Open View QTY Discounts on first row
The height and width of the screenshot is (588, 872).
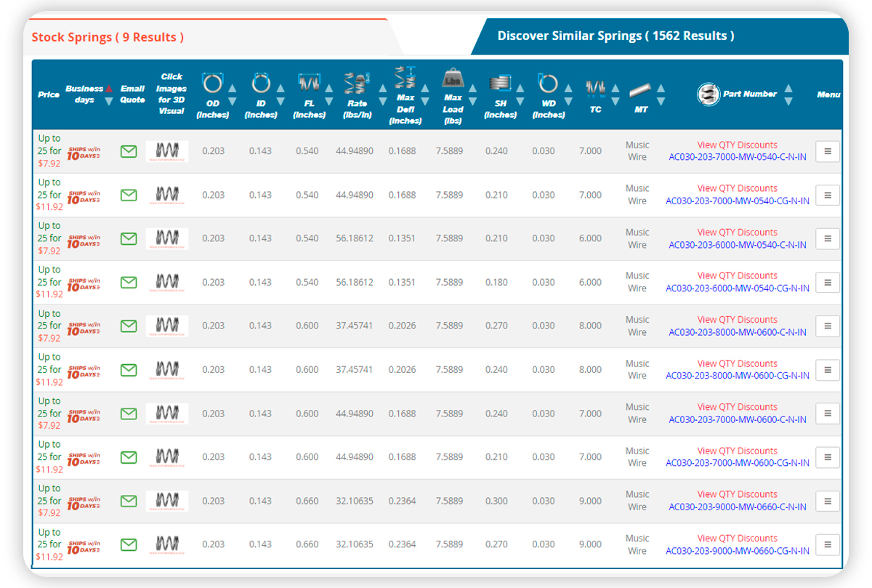click(x=738, y=145)
